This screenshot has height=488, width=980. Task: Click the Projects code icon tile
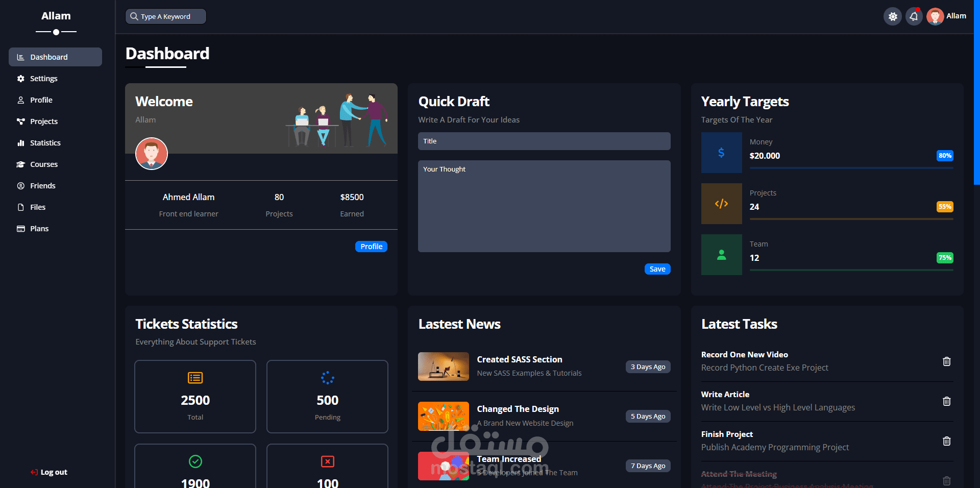point(722,204)
